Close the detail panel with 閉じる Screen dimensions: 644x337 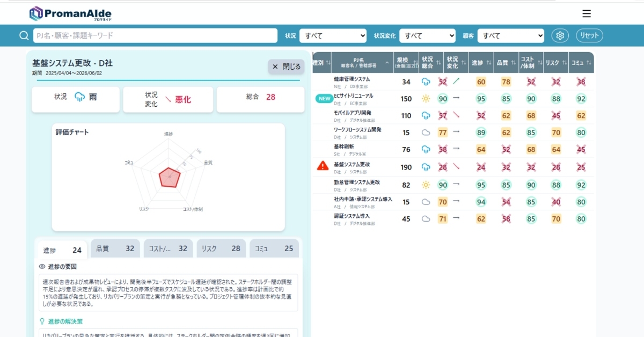click(x=286, y=67)
